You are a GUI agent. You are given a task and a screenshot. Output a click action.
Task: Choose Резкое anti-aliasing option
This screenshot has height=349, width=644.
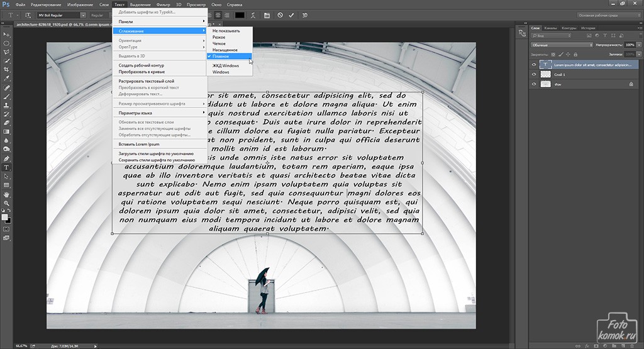219,37
